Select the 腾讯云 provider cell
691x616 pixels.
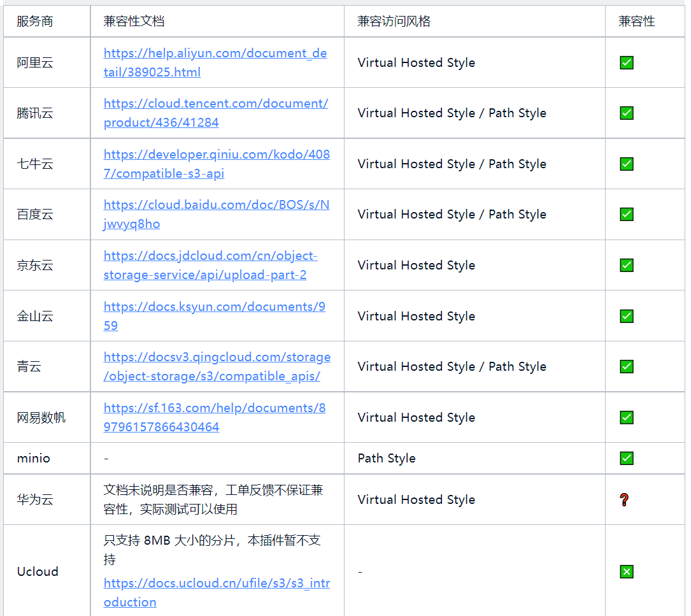click(x=46, y=113)
